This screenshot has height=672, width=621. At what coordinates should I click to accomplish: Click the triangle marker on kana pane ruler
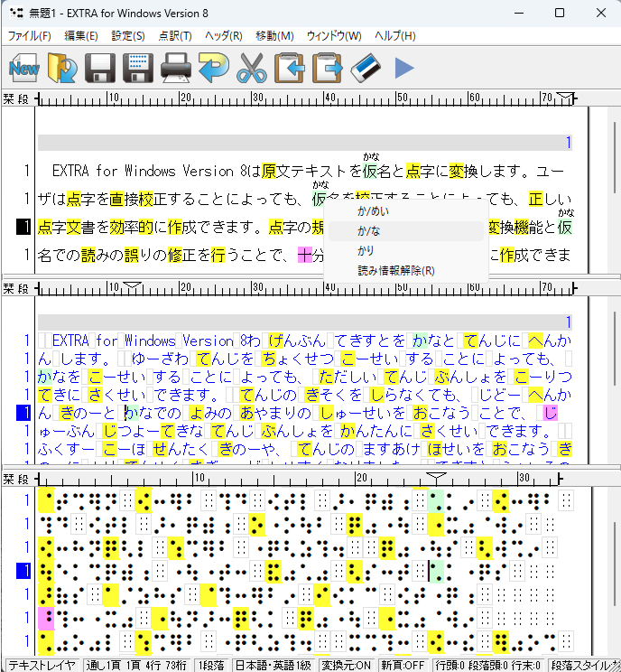[132, 286]
